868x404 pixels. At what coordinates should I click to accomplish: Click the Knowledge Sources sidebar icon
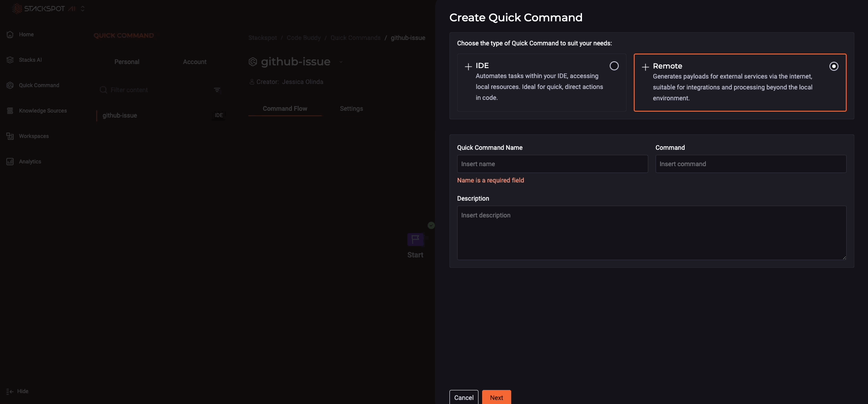coord(10,111)
